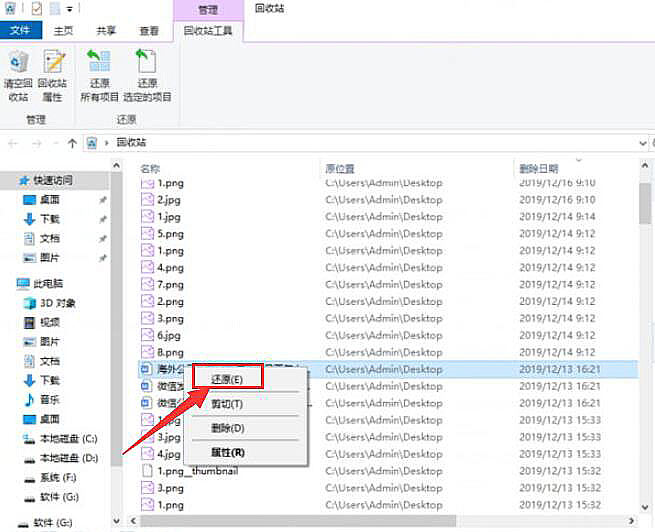Image resolution: width=655 pixels, height=532 pixels.
Task: Switch to the 共享 ribbon tab
Action: click(106, 31)
